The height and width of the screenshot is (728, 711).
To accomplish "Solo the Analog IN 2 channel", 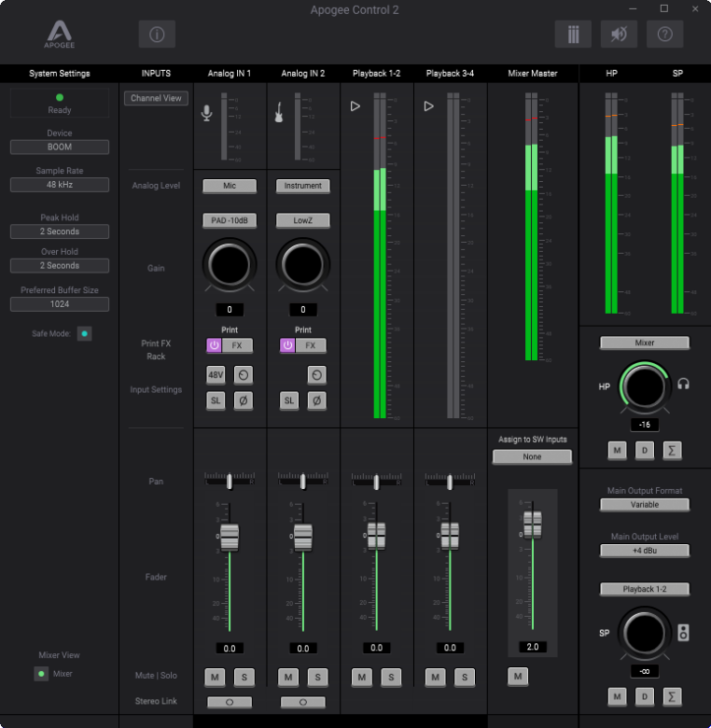I will tap(316, 677).
